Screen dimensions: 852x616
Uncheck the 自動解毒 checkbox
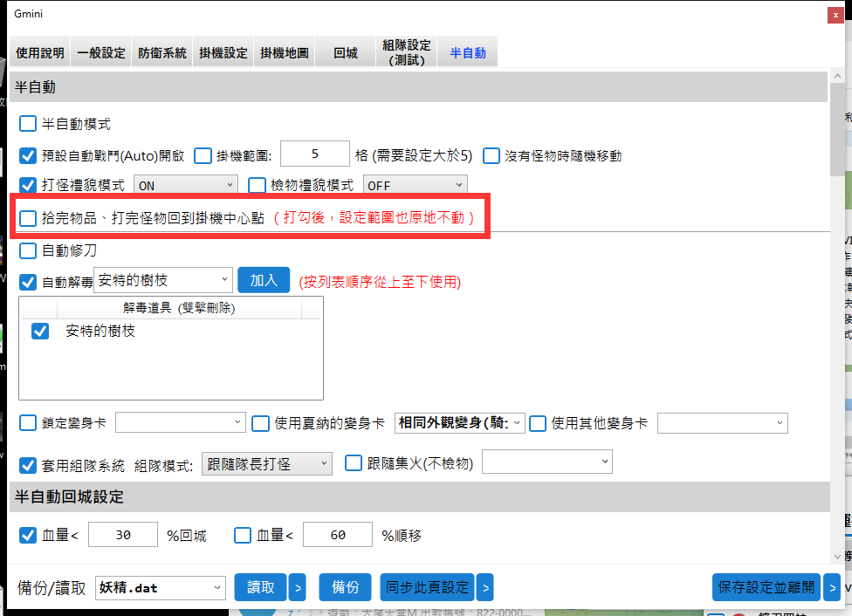28,282
